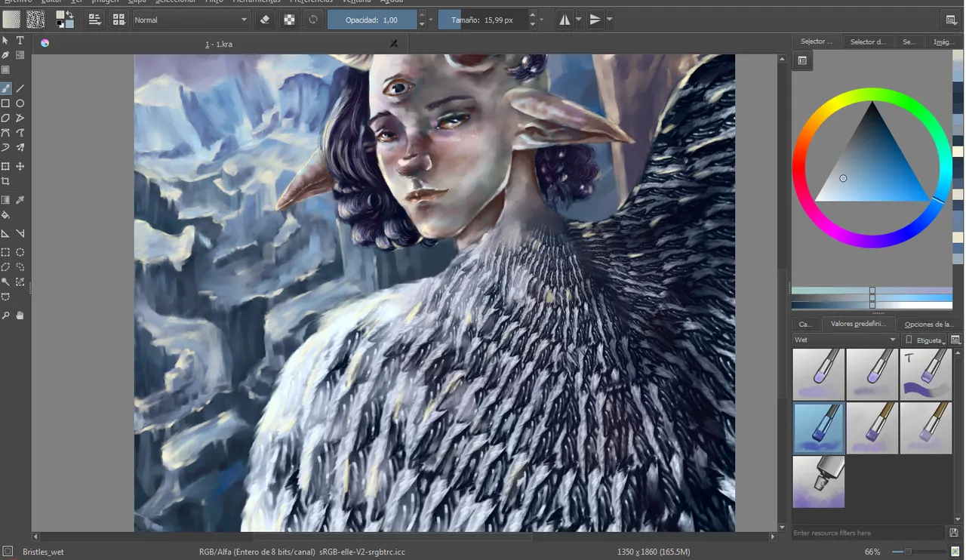The height and width of the screenshot is (560, 966).
Task: Select the Line tool
Action: 20,88
